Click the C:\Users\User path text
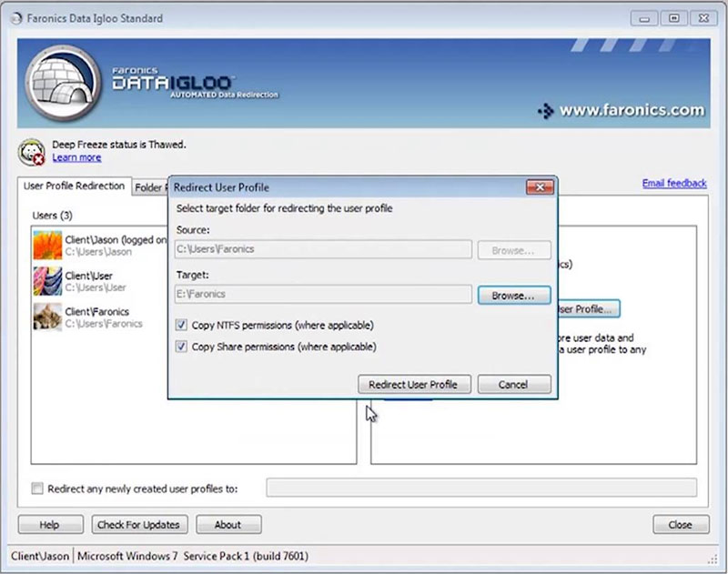This screenshot has height=574, width=728. coord(96,287)
